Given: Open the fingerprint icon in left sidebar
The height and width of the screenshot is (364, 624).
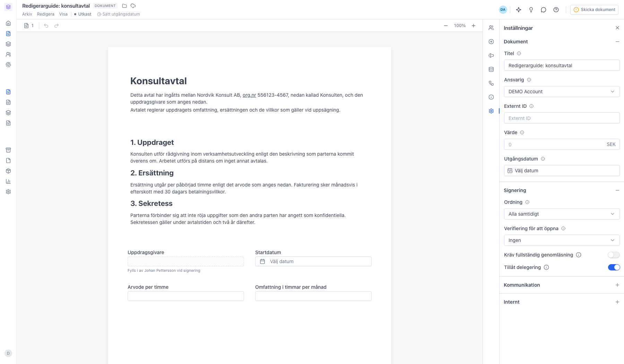Looking at the screenshot, I should click(x=8, y=65).
